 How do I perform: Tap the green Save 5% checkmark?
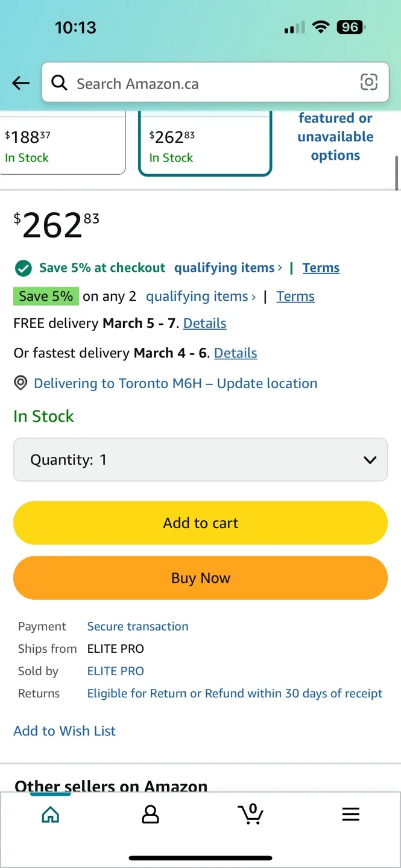pos(23,268)
